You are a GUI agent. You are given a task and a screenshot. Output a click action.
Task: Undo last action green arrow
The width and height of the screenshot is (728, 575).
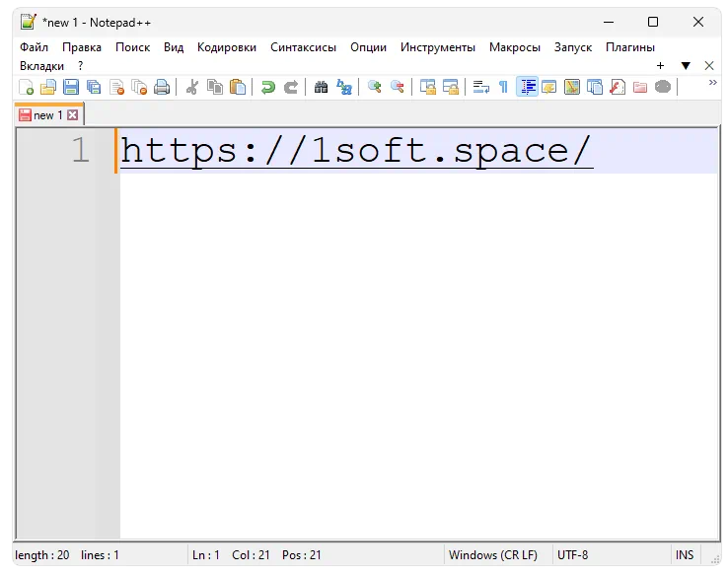click(x=268, y=87)
